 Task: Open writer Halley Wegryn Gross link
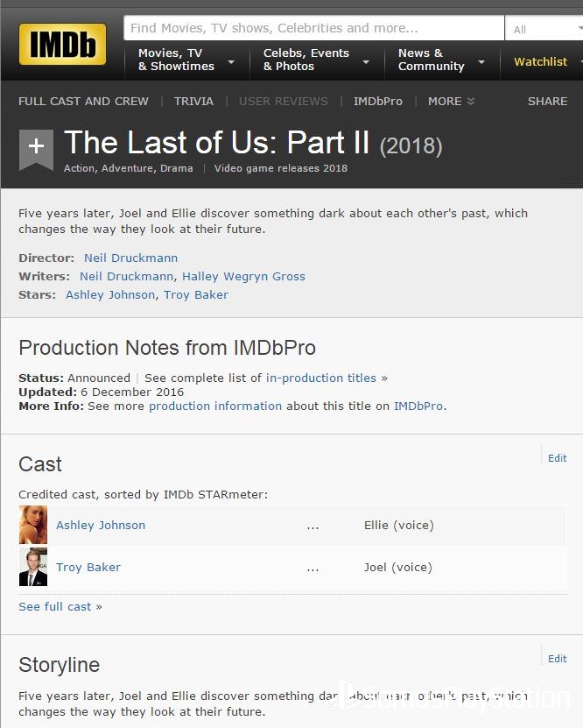(x=243, y=276)
